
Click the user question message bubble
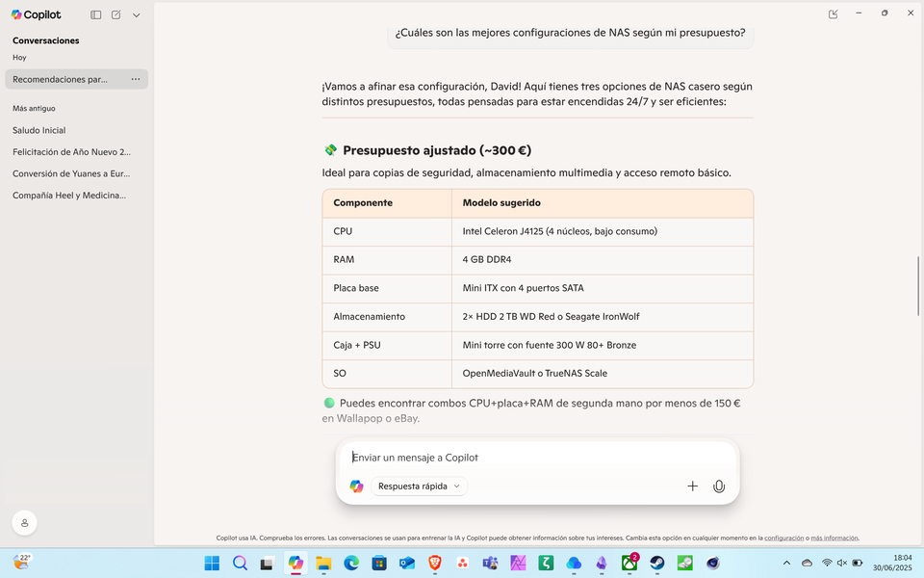click(x=571, y=35)
